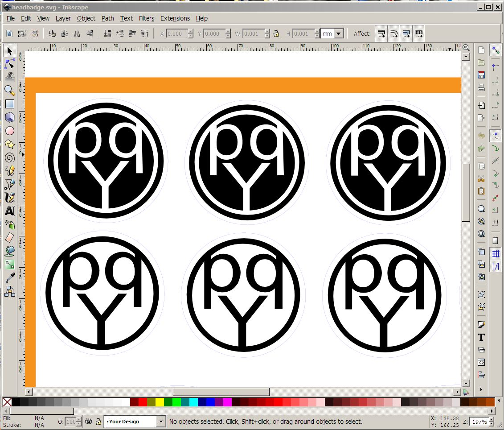Click Flip horizontally icon
This screenshot has width=504, height=430.
pos(77,33)
